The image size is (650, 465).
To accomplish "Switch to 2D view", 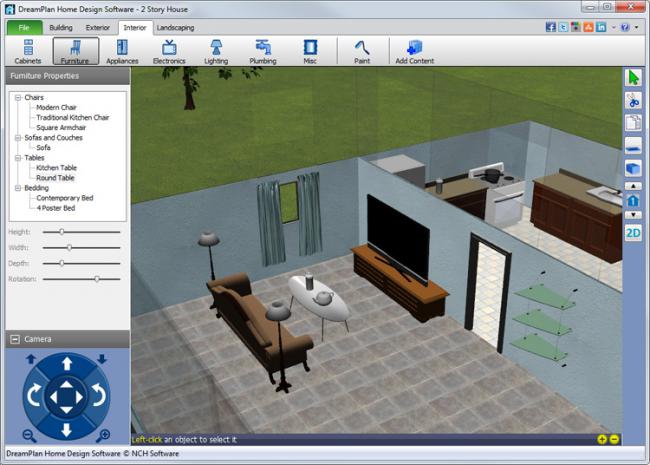I will 633,233.
